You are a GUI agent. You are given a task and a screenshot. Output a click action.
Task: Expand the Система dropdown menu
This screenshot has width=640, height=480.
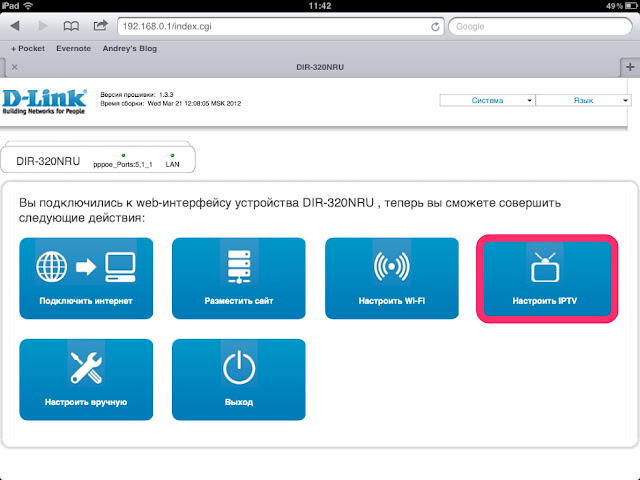[487, 100]
